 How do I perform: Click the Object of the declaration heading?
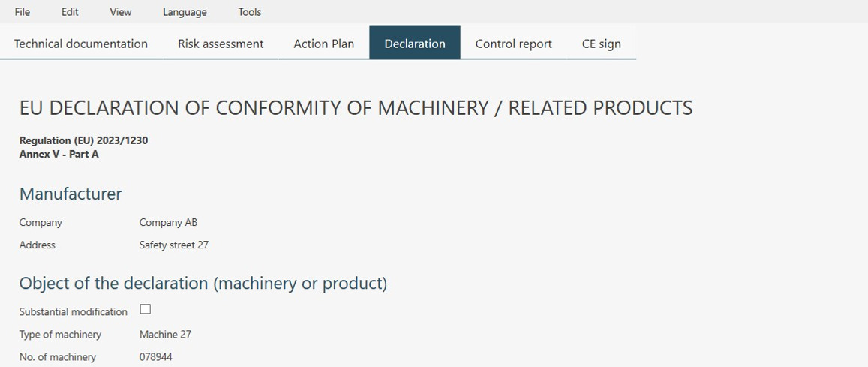pyautogui.click(x=203, y=284)
